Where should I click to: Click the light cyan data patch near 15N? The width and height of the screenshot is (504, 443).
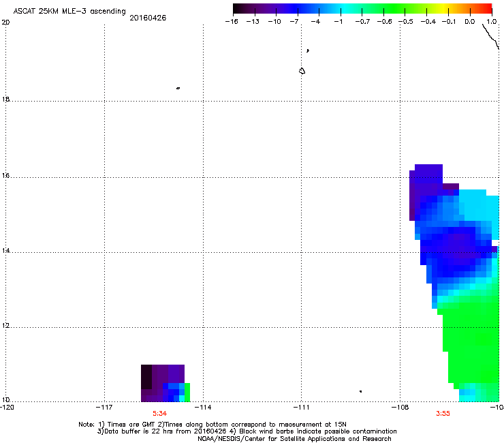pos(479,205)
